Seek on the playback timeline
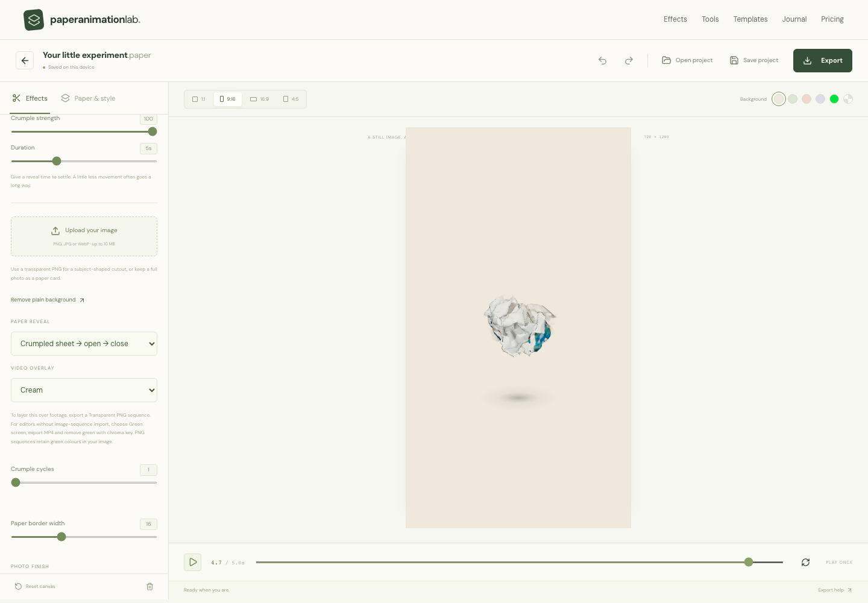 (520, 562)
